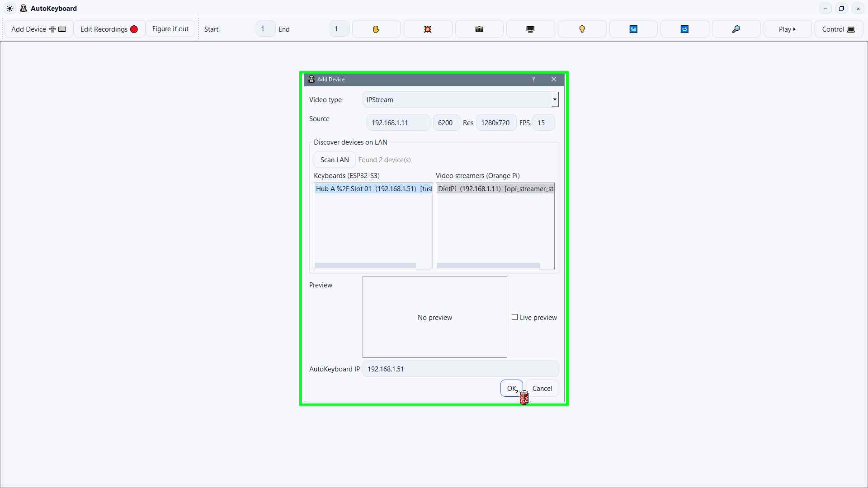
Task: Toggle the theme using the sun icon
Action: pyautogui.click(x=9, y=8)
